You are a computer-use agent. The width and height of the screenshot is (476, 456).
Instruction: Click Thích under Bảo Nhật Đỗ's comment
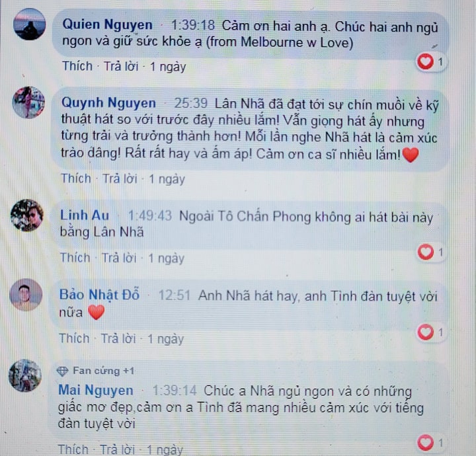[x=74, y=338]
